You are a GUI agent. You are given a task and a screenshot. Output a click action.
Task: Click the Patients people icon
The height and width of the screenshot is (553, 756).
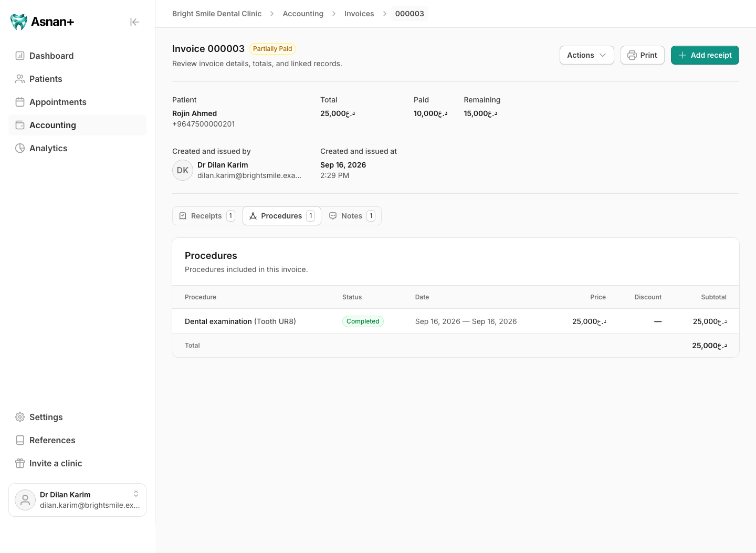tap(20, 79)
